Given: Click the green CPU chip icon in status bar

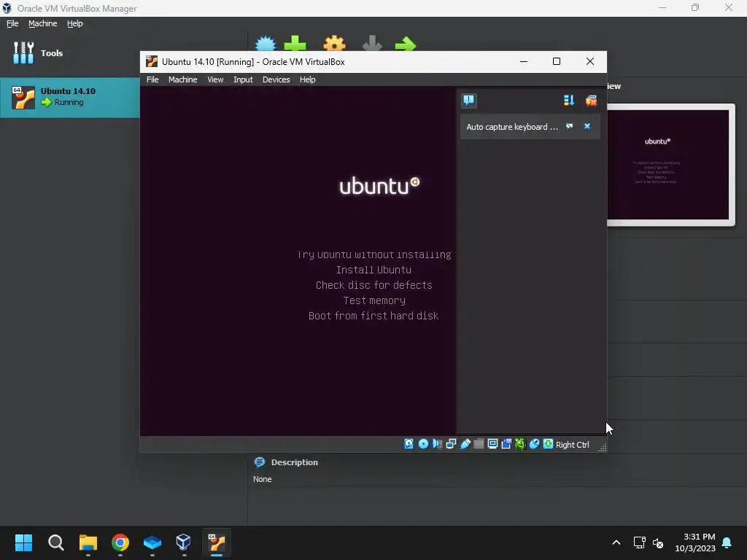Looking at the screenshot, I should pos(520,444).
